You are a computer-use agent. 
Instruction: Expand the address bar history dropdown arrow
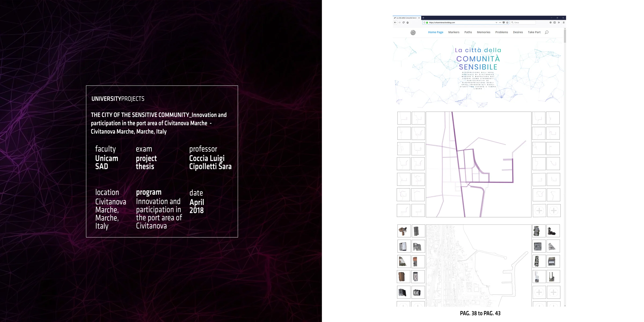click(x=496, y=23)
